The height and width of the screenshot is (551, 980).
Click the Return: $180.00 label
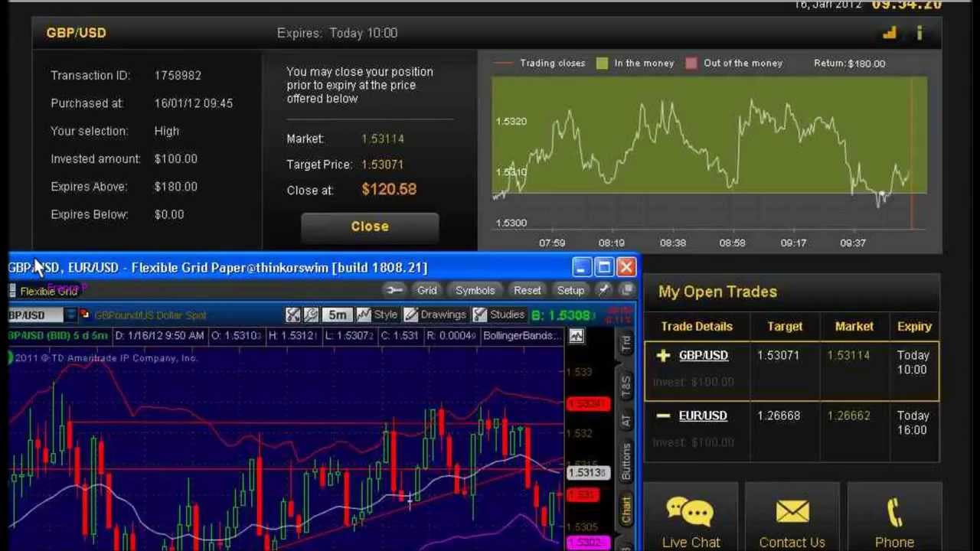[849, 64]
